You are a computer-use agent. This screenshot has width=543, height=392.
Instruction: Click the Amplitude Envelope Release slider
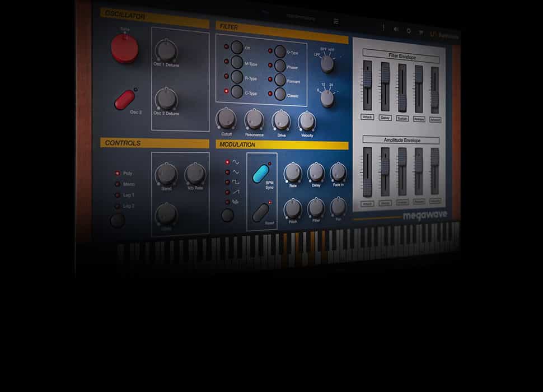pyautogui.click(x=419, y=171)
